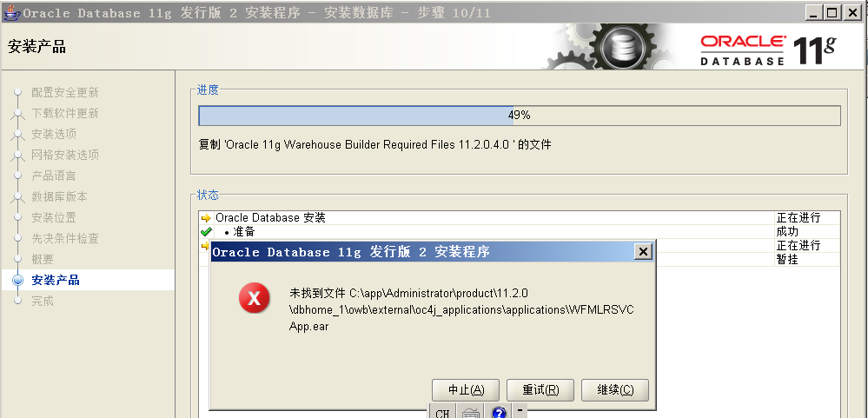Close the error dialog with X
868x418 pixels.
click(643, 252)
